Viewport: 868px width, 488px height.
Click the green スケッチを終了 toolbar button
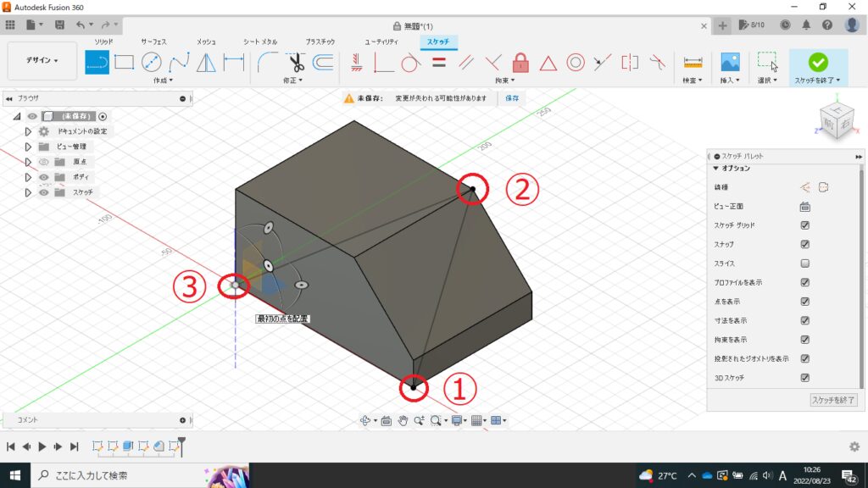point(818,67)
